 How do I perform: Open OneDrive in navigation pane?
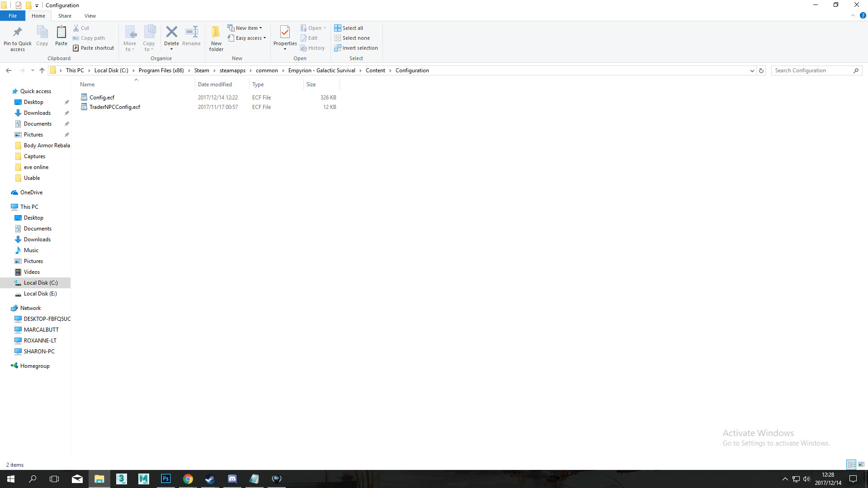31,192
